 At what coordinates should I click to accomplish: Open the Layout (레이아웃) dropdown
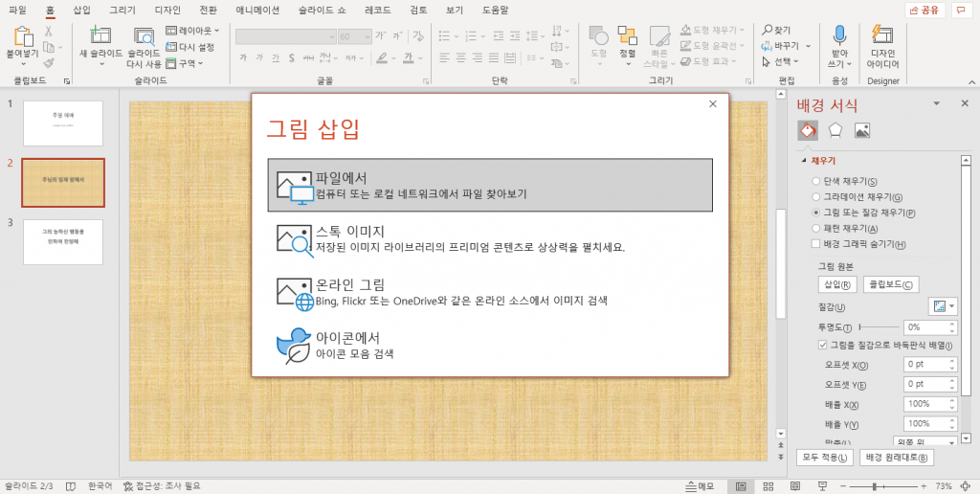[x=192, y=30]
